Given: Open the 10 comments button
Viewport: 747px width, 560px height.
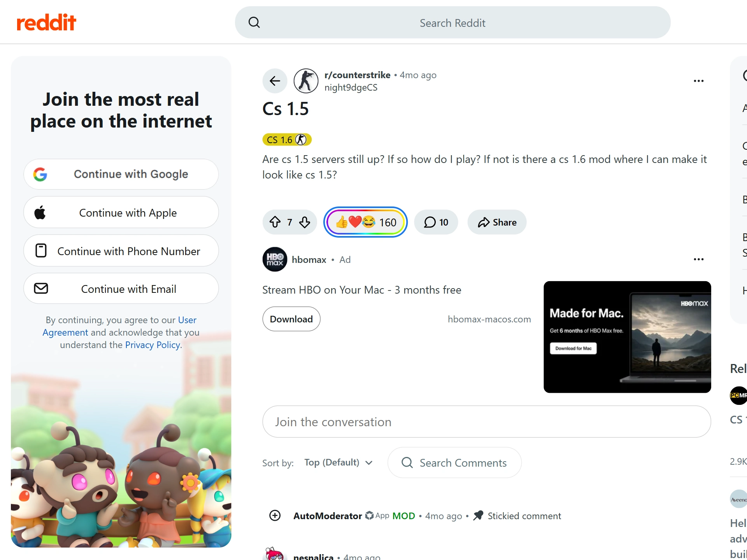Looking at the screenshot, I should coord(436,222).
